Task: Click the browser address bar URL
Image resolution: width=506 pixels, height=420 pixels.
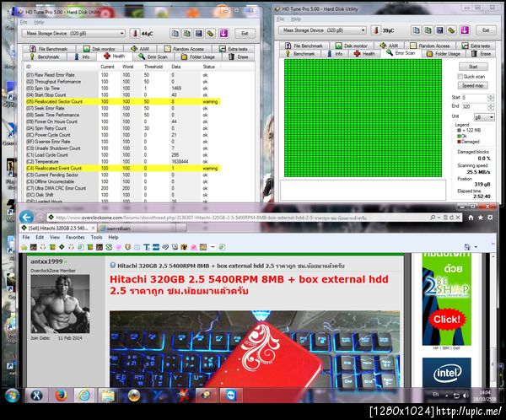Action: point(212,218)
